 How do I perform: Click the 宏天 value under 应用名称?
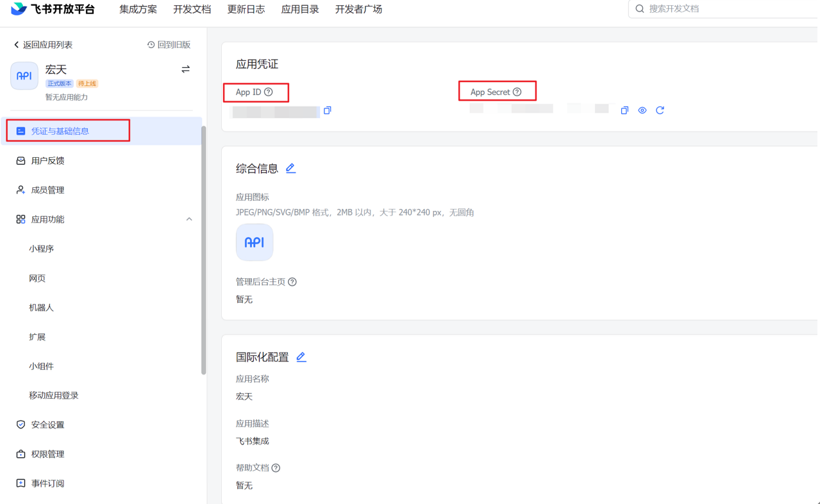[x=244, y=397]
